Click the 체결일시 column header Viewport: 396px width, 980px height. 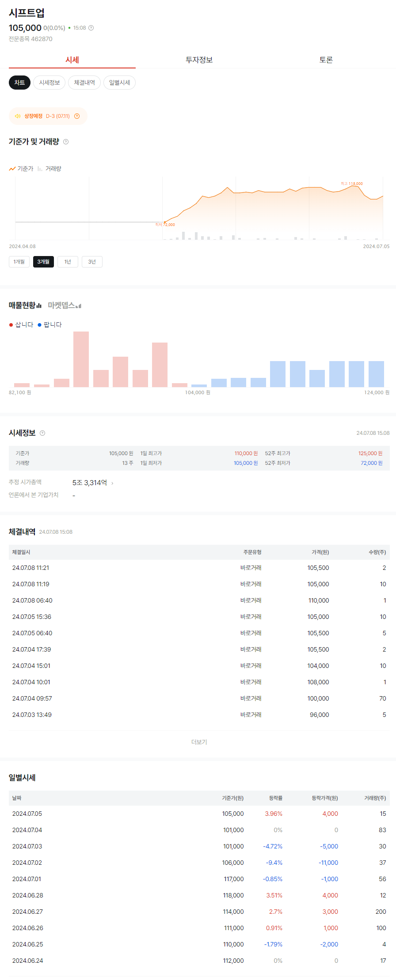point(21,552)
